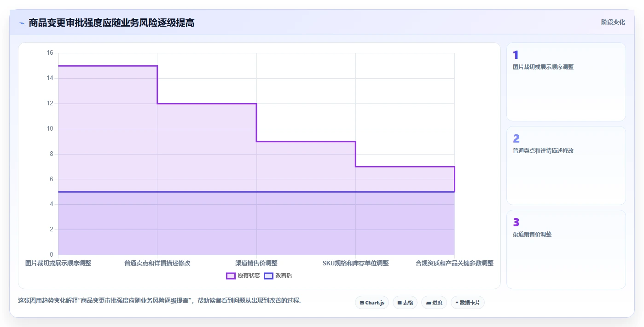Click x-axis label SKU规格和库存单位调整
The height and width of the screenshot is (327, 644).
tap(355, 264)
